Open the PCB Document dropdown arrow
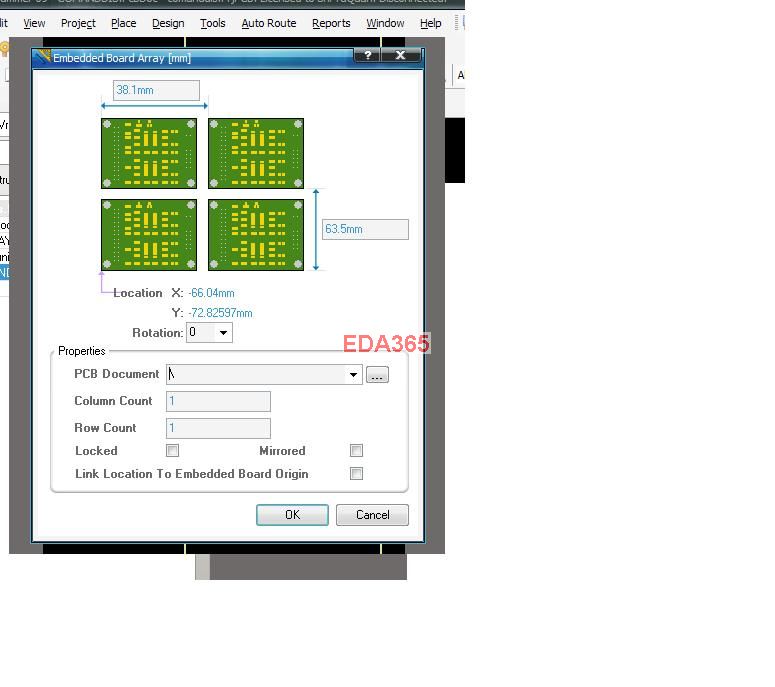Screen dimensions: 775x687 tap(353, 375)
